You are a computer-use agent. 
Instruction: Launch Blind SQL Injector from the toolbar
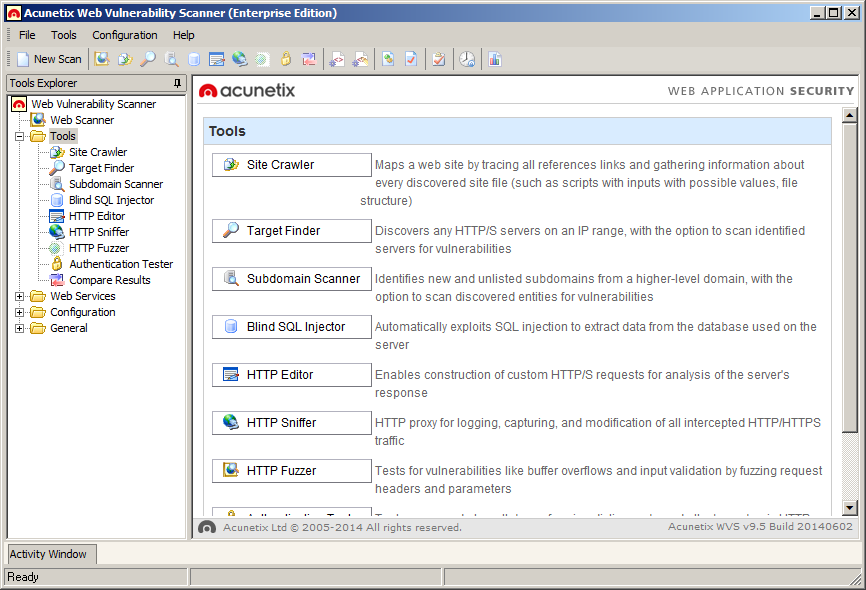pos(194,60)
